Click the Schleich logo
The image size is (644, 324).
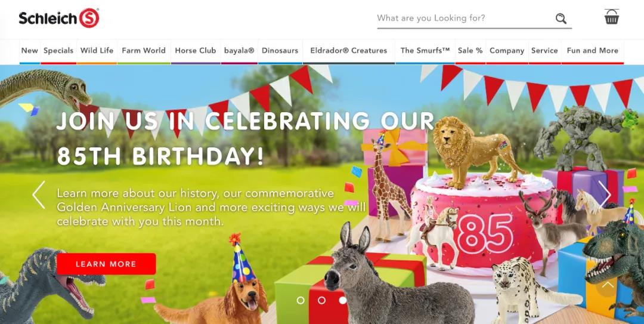point(58,18)
